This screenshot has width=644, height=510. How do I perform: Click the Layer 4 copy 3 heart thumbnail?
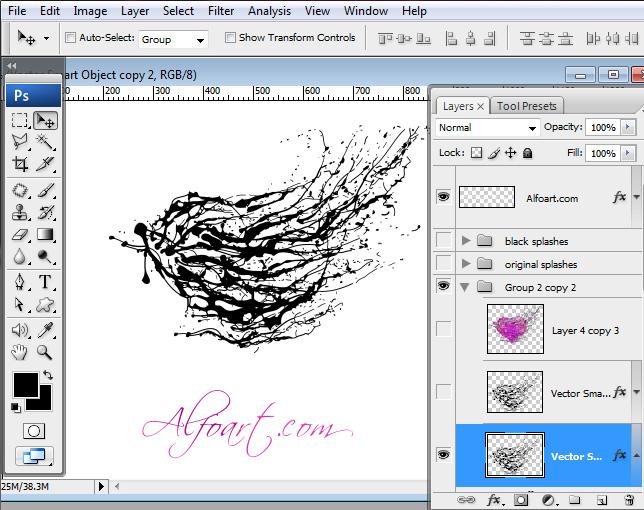pos(514,330)
